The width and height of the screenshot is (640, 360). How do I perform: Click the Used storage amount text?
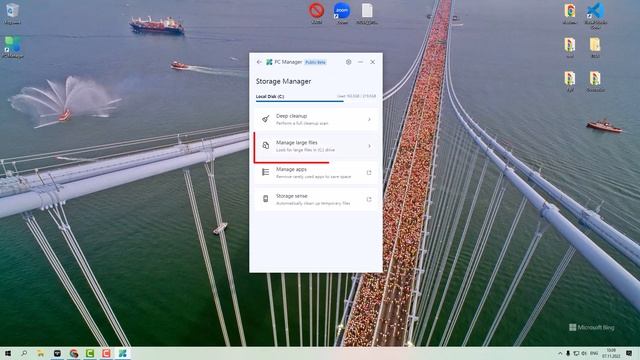(x=356, y=96)
